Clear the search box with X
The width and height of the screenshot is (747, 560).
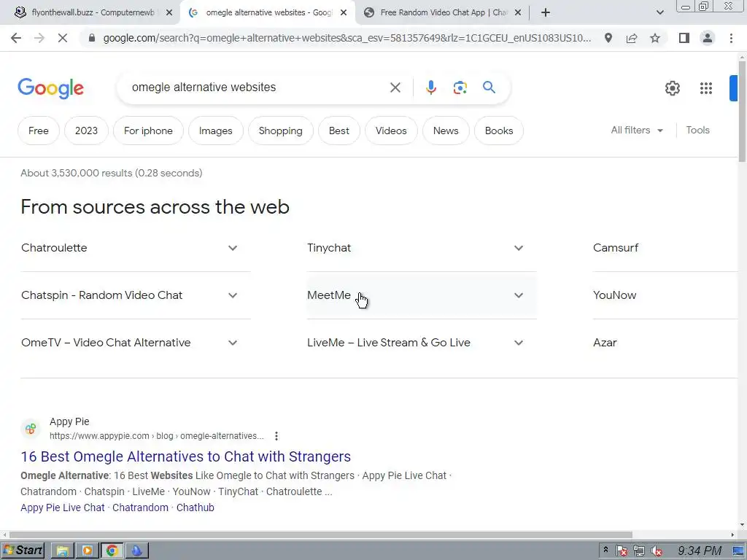tap(395, 87)
